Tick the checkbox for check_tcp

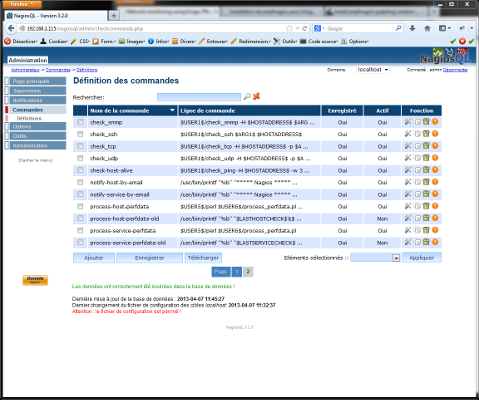[80, 146]
